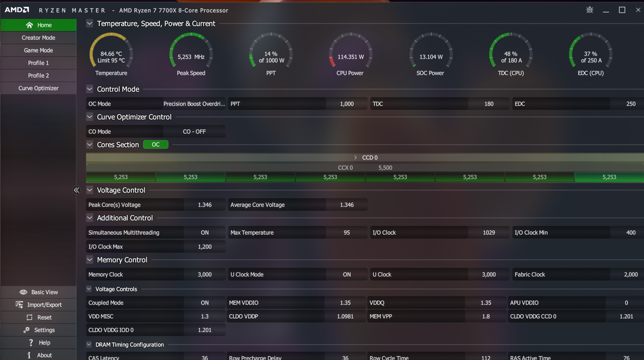Click the I/O Clock Max value 1,200
The width and height of the screenshot is (644, 360).
tap(205, 247)
